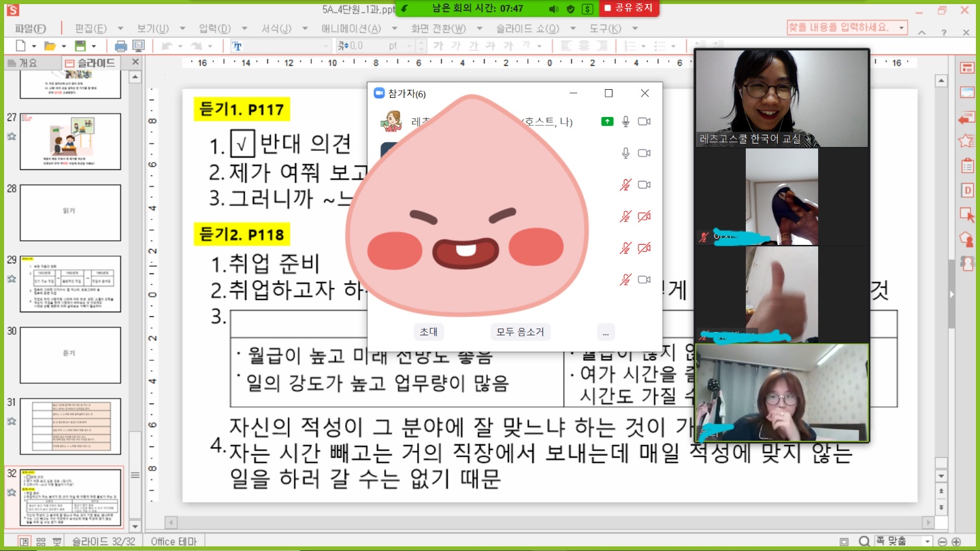
Task: Click the Save floppy disk icon
Action: point(80,46)
